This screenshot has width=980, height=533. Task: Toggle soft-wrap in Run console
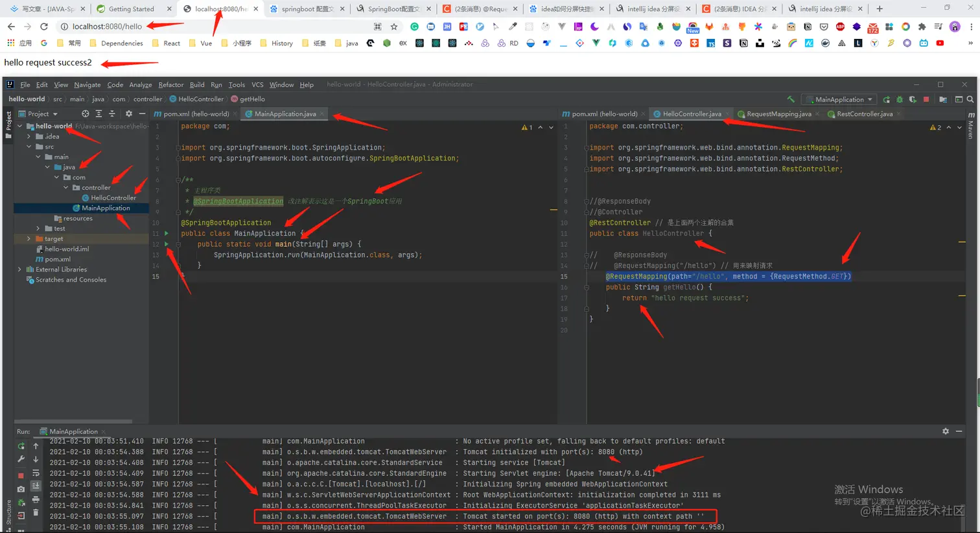point(36,473)
